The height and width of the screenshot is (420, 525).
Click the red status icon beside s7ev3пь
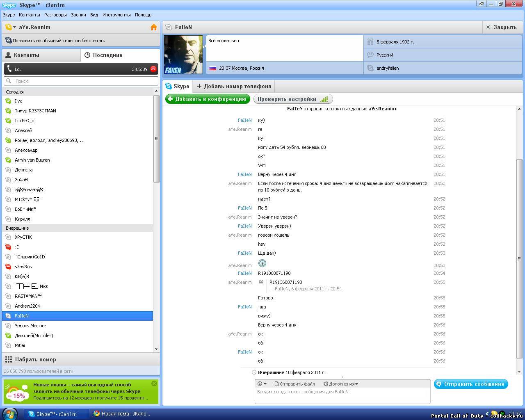point(8,267)
